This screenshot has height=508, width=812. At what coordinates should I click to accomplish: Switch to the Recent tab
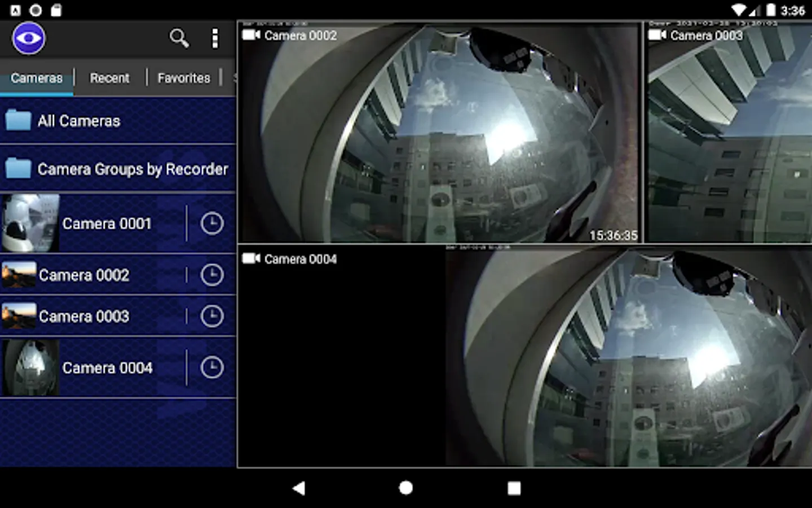point(109,78)
